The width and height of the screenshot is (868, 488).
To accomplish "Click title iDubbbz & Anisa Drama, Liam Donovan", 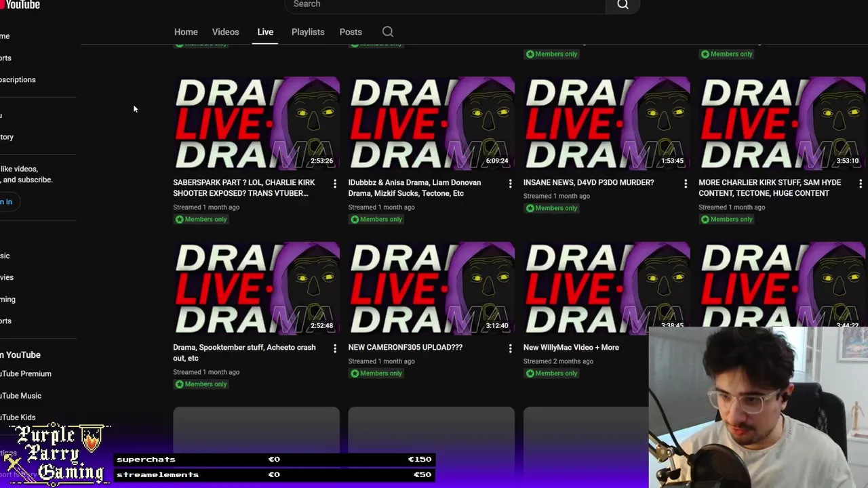I will pyautogui.click(x=415, y=188).
